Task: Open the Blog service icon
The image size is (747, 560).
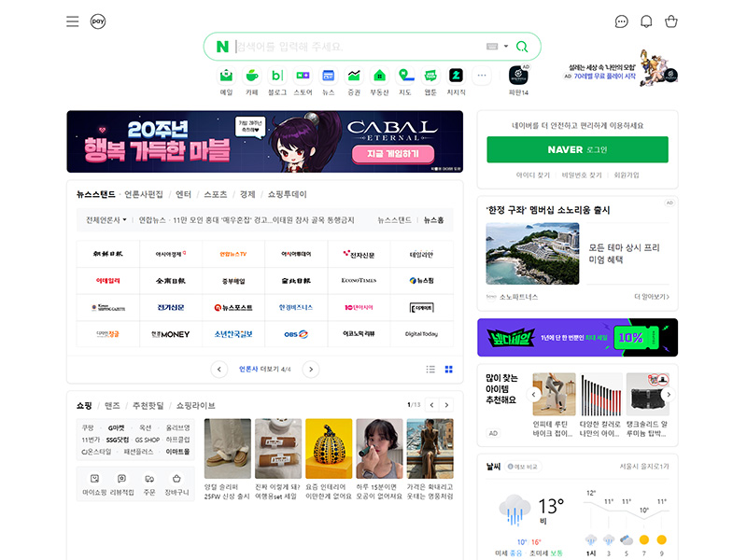Action: pos(275,77)
